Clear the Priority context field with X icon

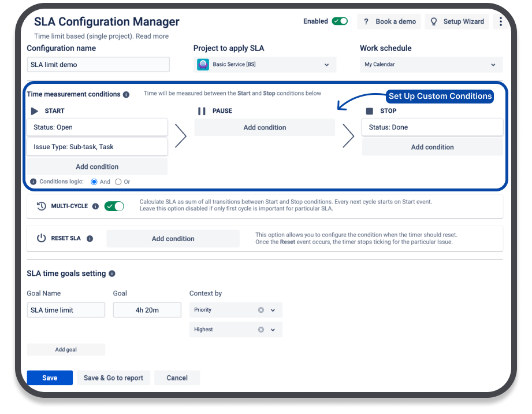coord(261,310)
